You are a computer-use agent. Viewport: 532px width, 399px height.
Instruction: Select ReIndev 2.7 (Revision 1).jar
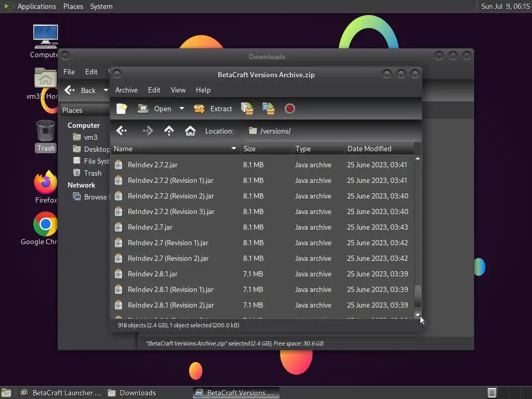pos(262,243)
